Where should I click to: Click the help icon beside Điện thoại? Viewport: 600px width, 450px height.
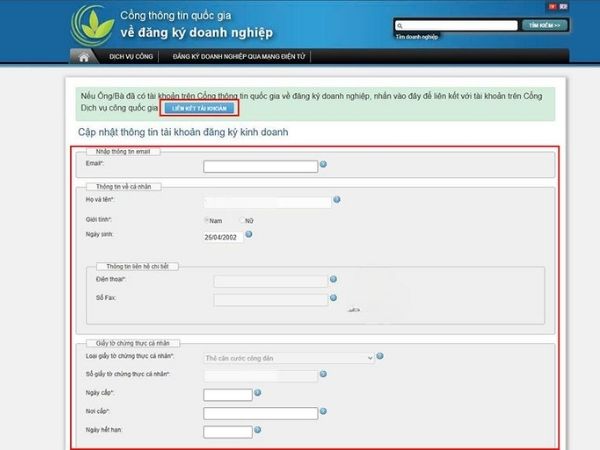coord(333,279)
